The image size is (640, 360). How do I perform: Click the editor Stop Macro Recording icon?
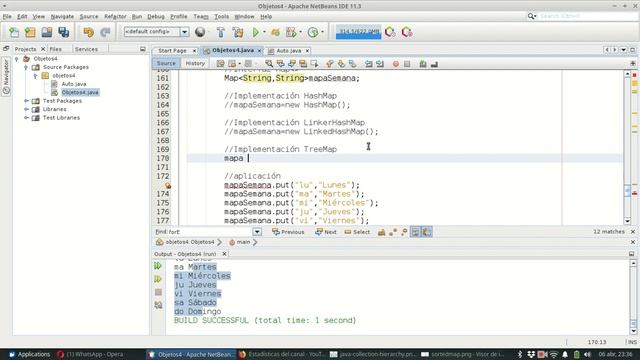click(x=407, y=64)
